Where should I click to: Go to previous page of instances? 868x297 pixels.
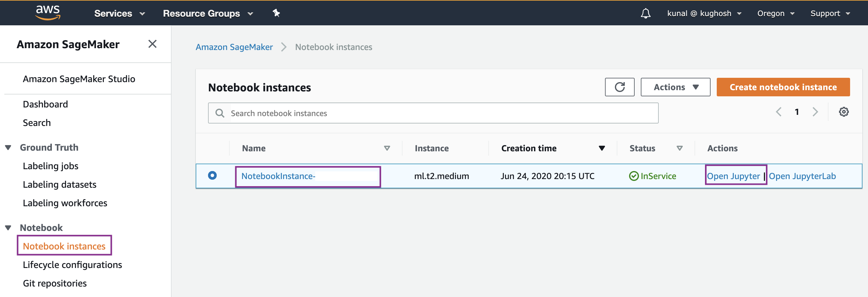pos(778,111)
